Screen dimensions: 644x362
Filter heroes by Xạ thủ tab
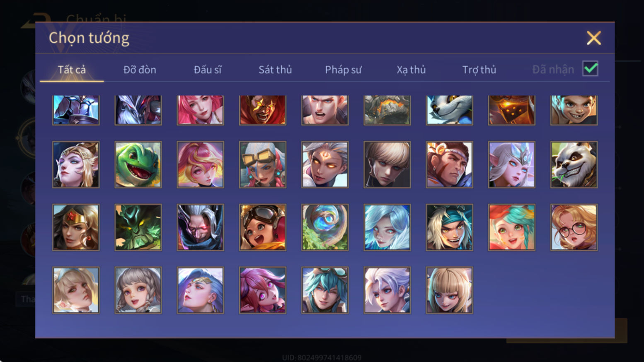coord(411,70)
